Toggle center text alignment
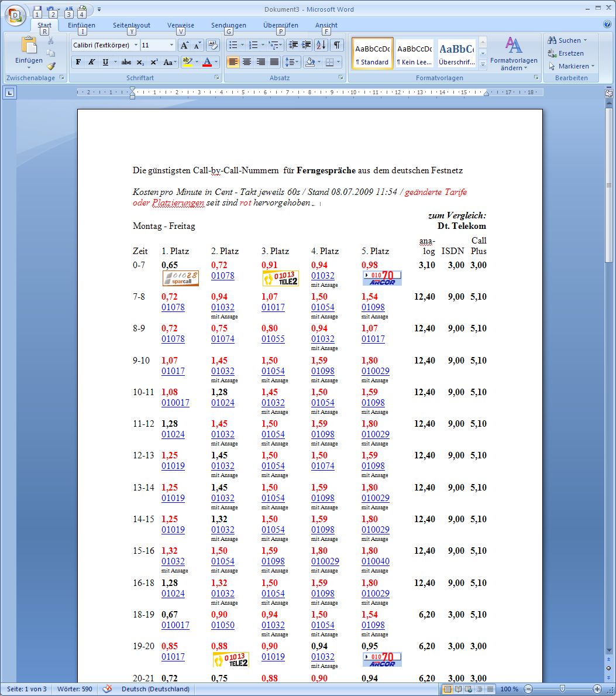Image resolution: width=616 pixels, height=696 pixels. pos(247,62)
